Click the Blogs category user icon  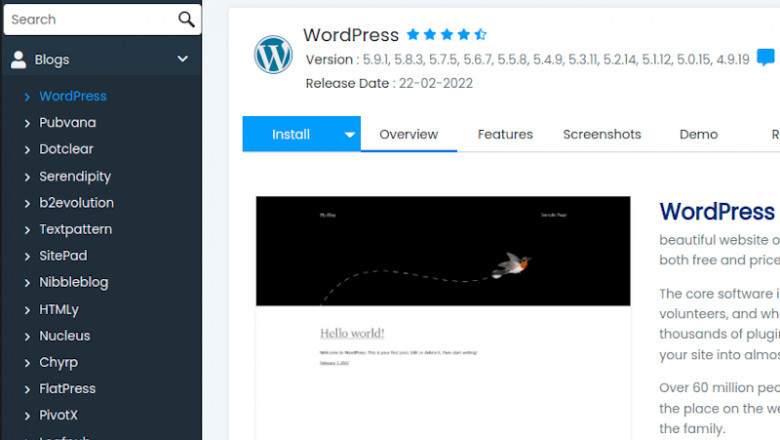click(18, 60)
